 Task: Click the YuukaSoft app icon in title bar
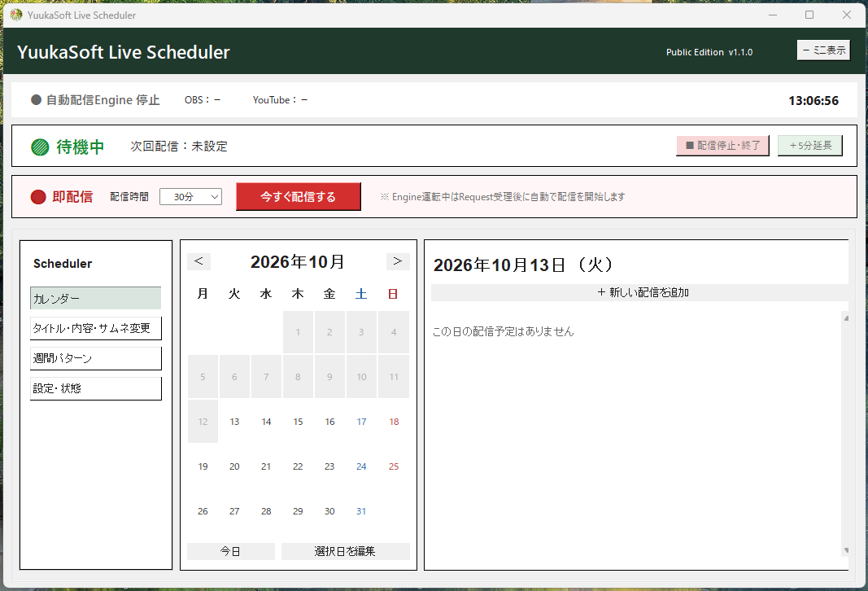tap(16, 15)
